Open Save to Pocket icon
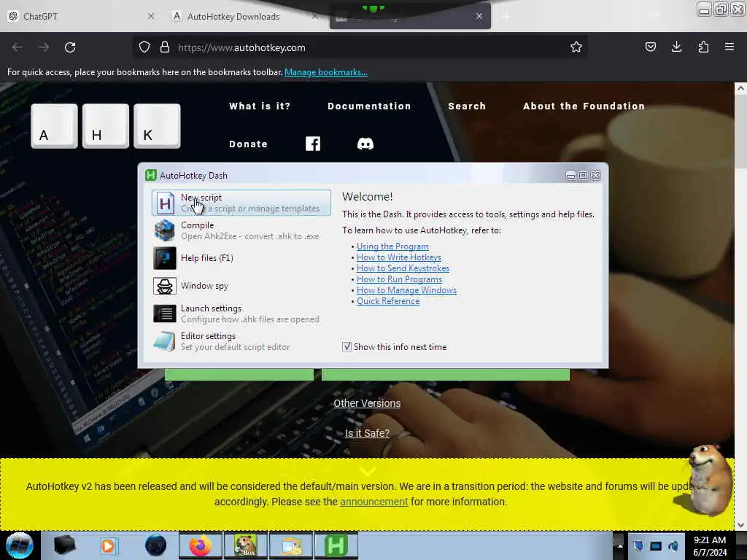Viewport: 747px width, 560px height. point(650,47)
